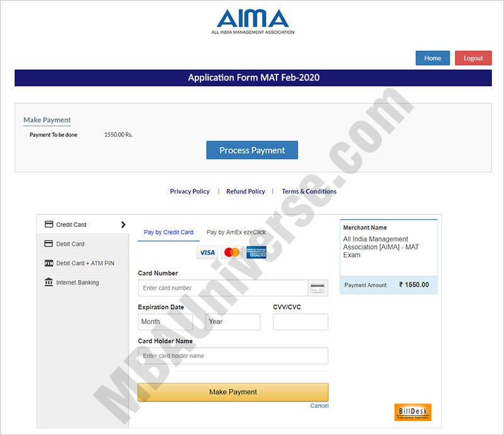
Task: Click the PIN icon for ATM PIN option
Action: [x=49, y=263]
